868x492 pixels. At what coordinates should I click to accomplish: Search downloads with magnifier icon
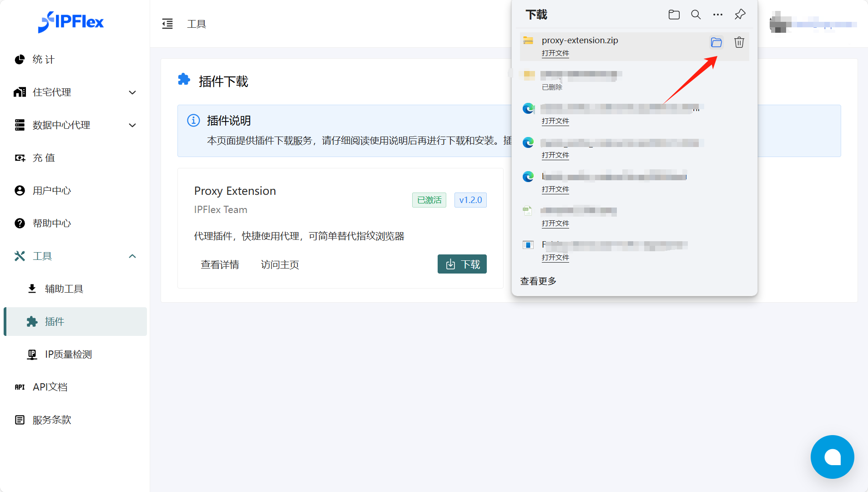coord(696,15)
